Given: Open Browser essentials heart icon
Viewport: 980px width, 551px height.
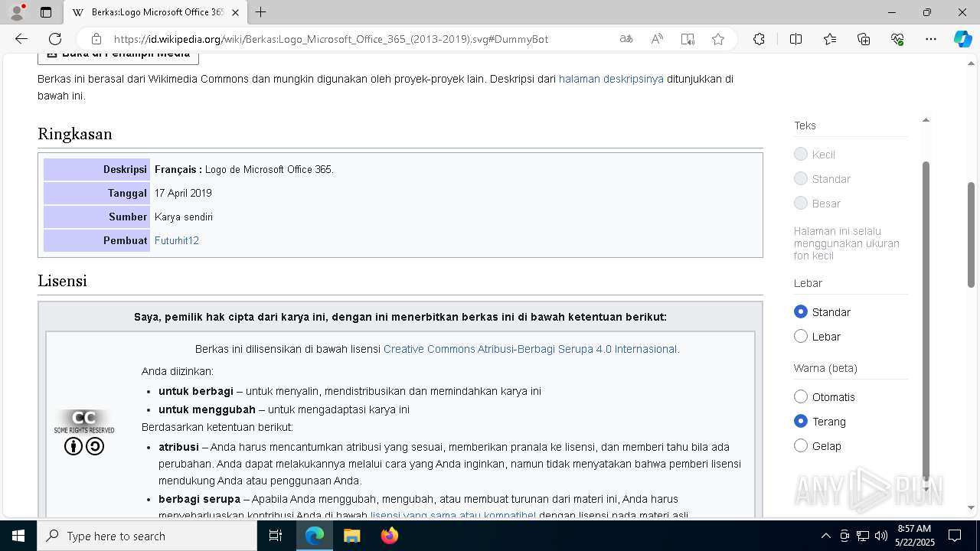Looking at the screenshot, I should click(x=897, y=39).
